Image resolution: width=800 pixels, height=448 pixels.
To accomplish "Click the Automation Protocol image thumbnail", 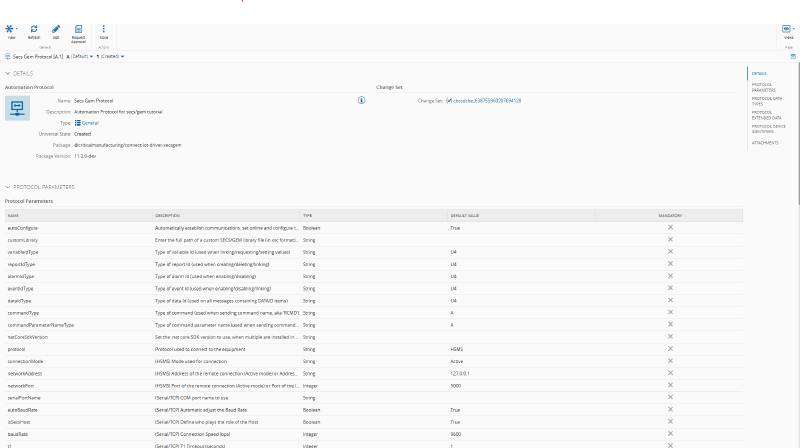I will click(x=17, y=108).
